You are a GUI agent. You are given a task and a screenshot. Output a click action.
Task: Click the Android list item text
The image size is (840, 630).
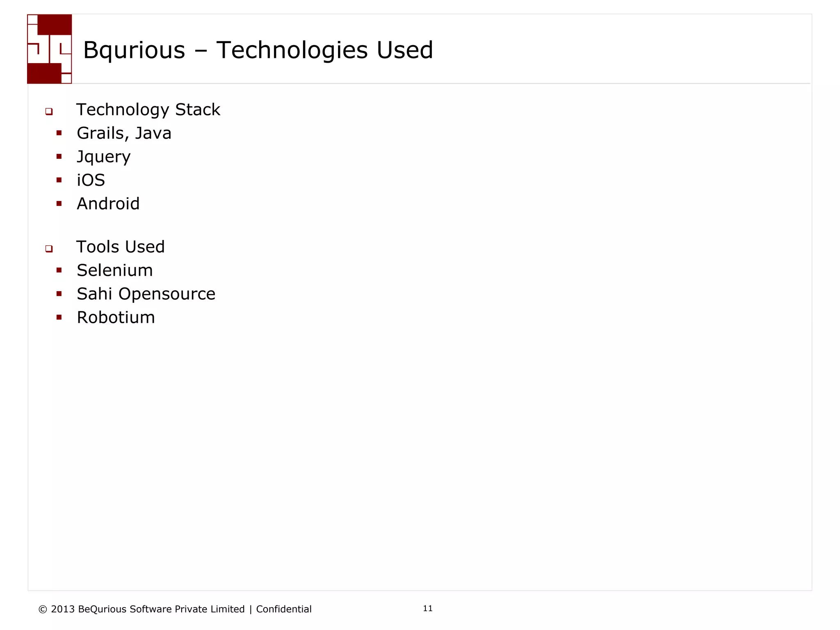click(x=108, y=204)
